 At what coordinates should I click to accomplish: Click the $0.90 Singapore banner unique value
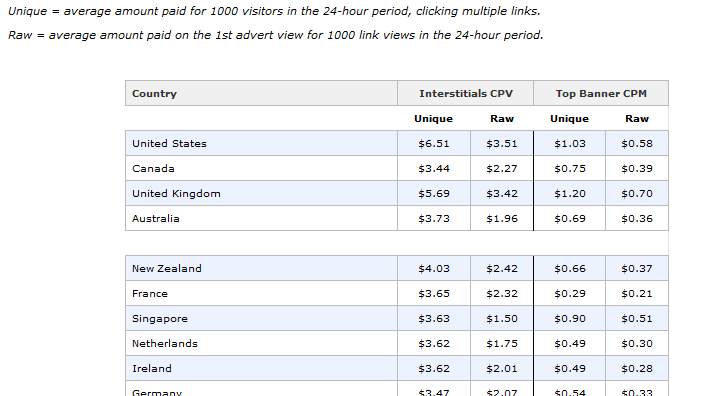click(x=570, y=319)
